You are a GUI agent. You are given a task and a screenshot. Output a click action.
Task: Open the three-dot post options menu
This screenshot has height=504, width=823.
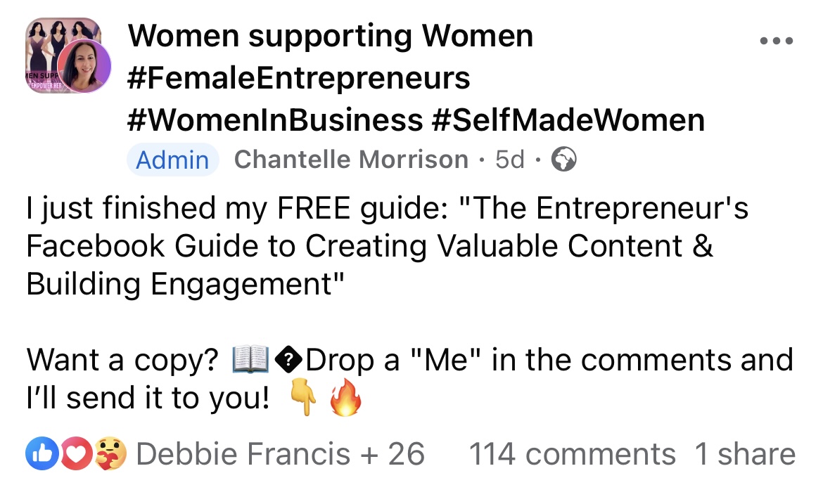(777, 40)
